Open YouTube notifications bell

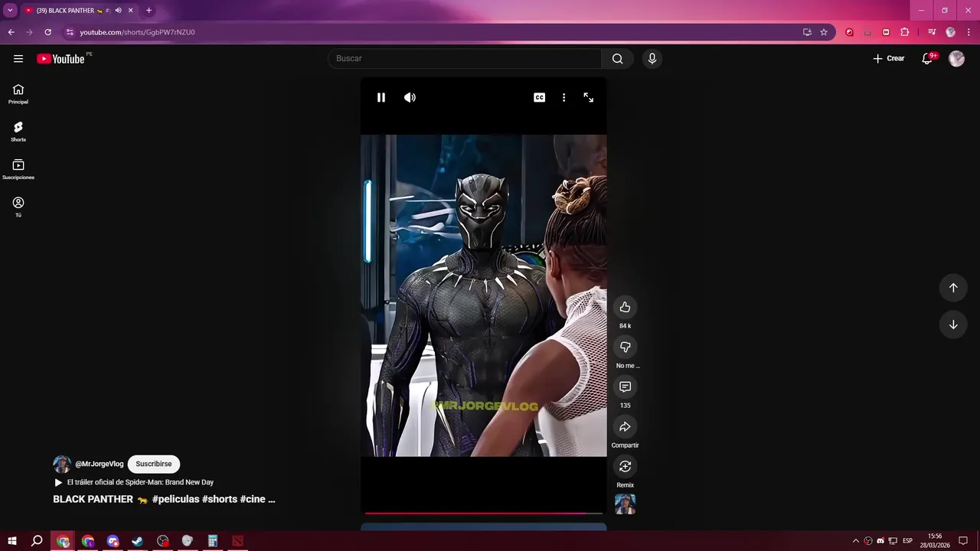927,59
